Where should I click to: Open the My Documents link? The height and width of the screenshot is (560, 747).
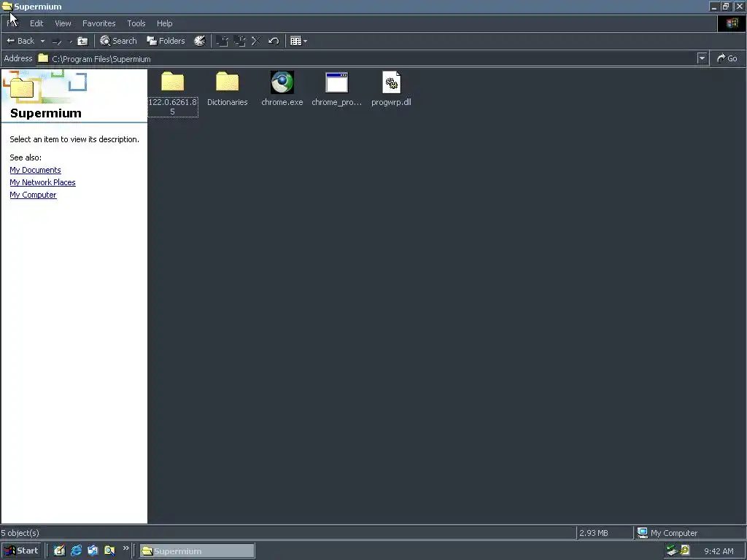point(35,170)
